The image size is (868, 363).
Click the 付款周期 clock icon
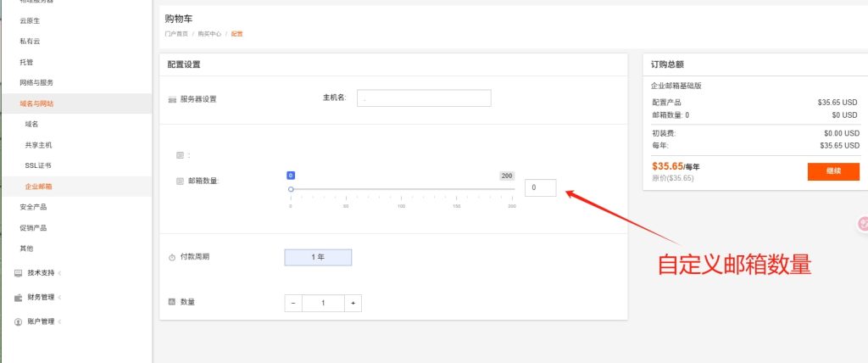[172, 258]
